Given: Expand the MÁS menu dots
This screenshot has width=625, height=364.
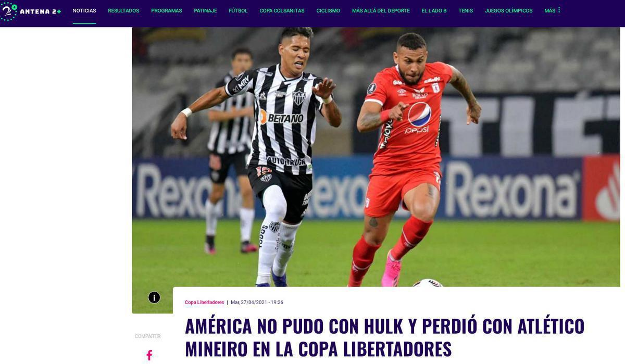Looking at the screenshot, I should click(559, 10).
